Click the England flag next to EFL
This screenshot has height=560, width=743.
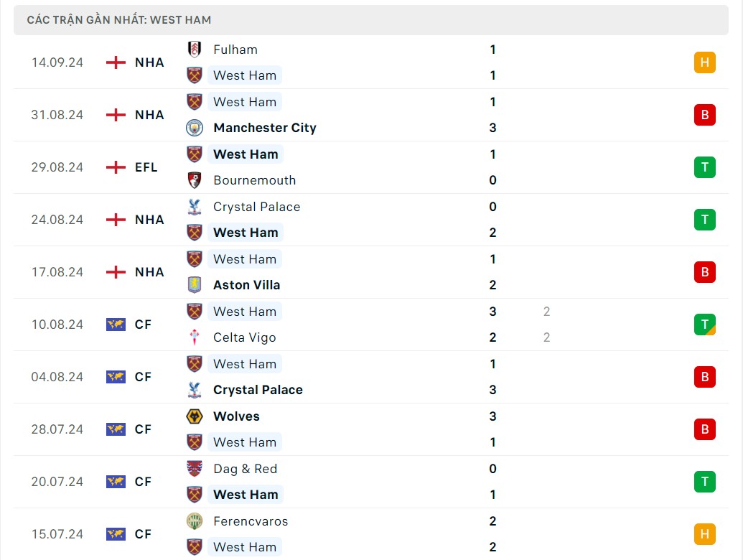coord(115,167)
